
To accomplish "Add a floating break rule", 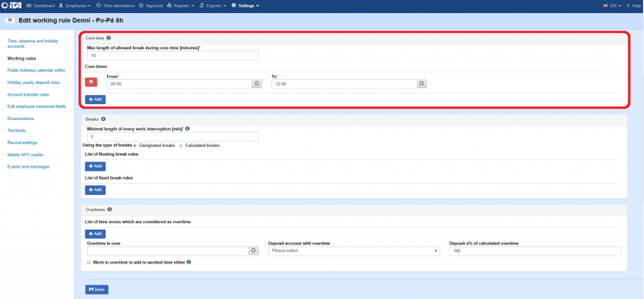I will click(95, 166).
